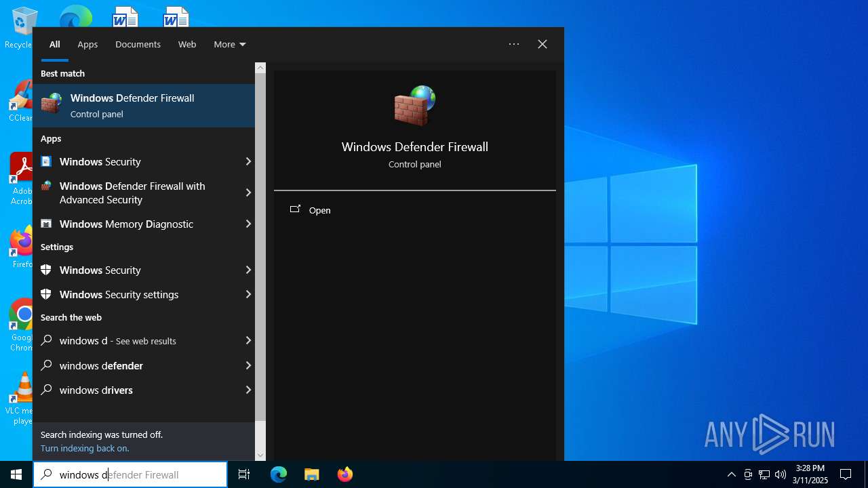Open File Explorer from taskbar
Viewport: 868px width, 488px height.
[x=311, y=474]
